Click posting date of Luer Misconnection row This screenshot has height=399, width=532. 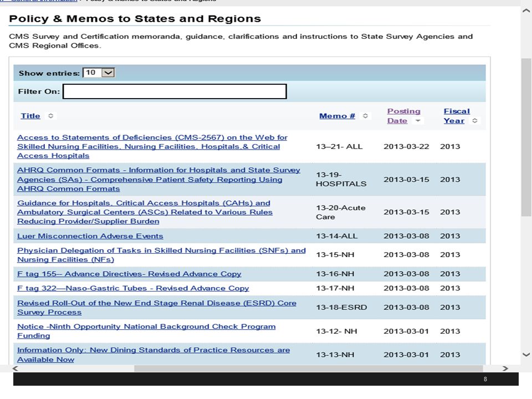coord(406,236)
